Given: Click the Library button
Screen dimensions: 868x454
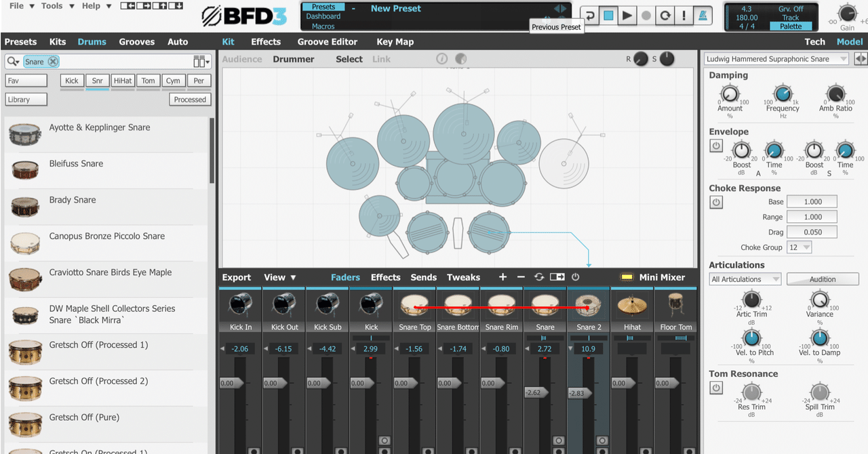Looking at the screenshot, I should coord(26,99).
